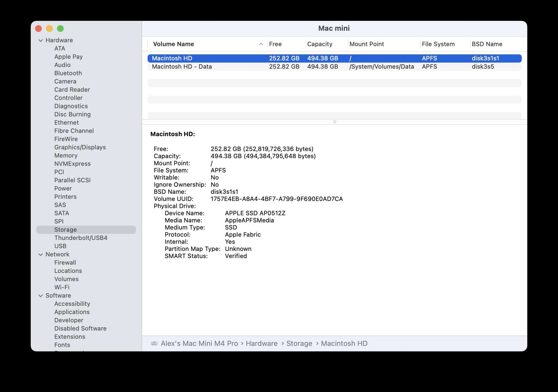Click the yellow minimize window button
558x392 pixels.
(49, 28)
